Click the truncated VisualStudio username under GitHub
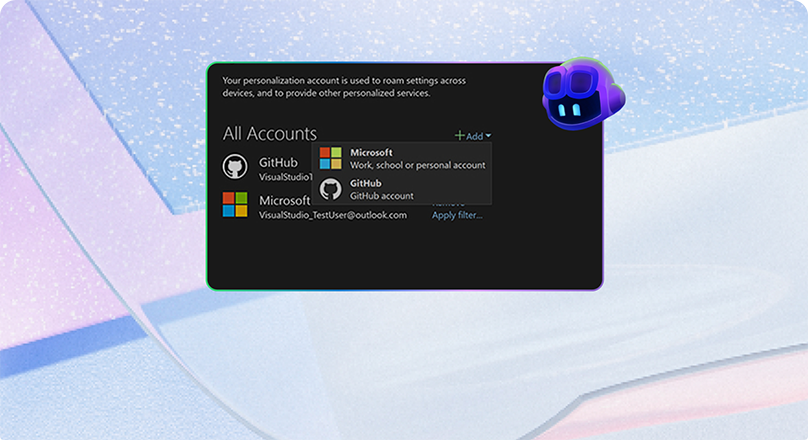808x440 pixels. point(285,176)
